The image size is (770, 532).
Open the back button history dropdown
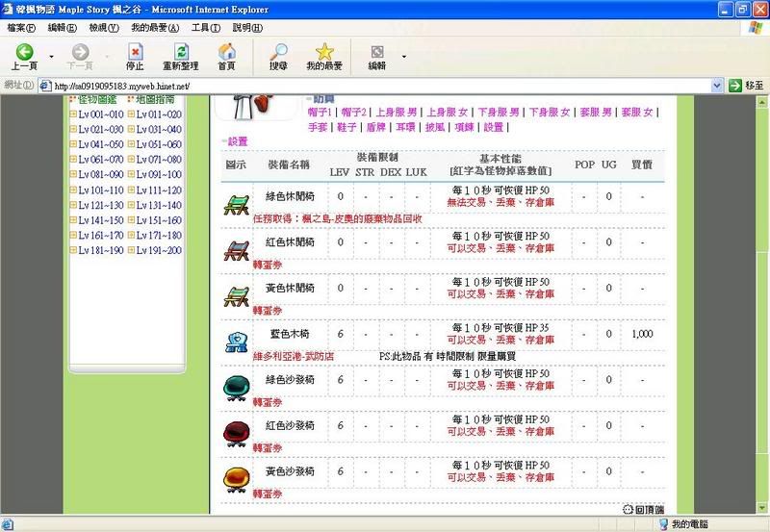point(52,57)
